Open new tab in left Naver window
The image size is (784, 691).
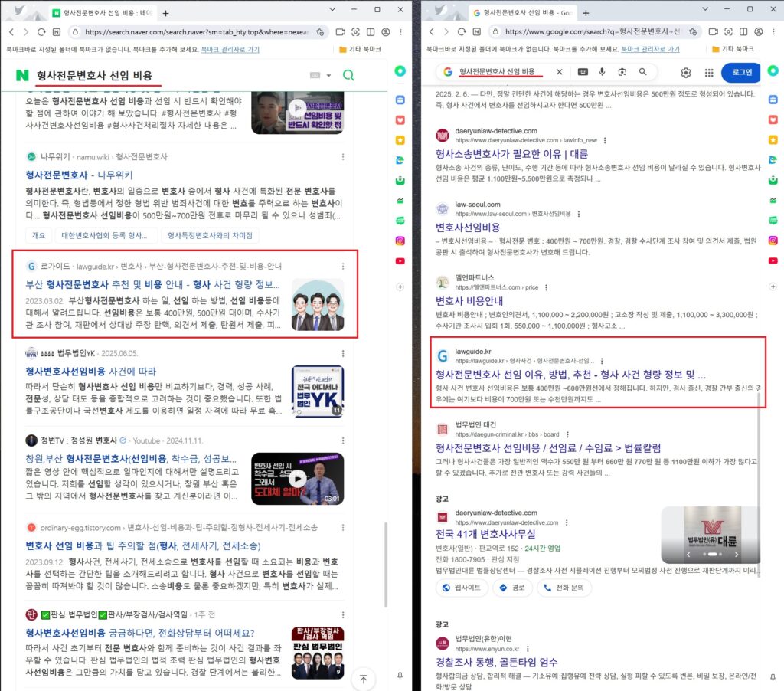click(x=165, y=13)
